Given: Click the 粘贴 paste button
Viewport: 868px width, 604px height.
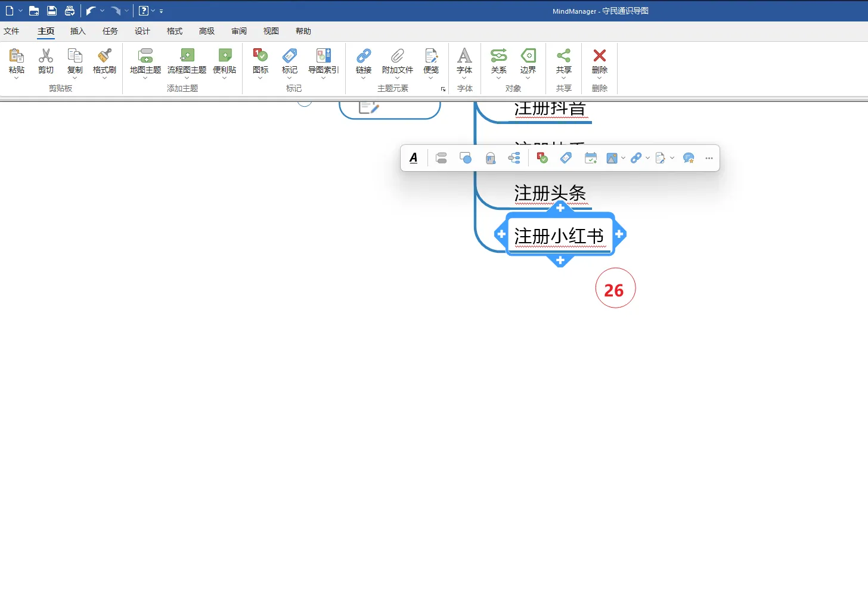Looking at the screenshot, I should coord(17,62).
